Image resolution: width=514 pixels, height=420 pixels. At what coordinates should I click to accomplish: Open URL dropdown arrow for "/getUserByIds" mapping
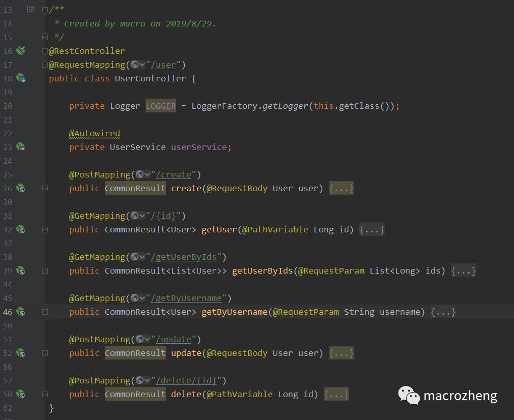pyautogui.click(x=142, y=257)
